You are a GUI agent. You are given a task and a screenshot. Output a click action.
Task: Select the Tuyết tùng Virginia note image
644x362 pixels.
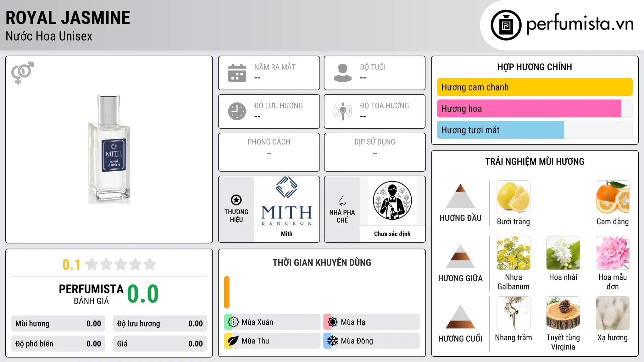click(563, 313)
